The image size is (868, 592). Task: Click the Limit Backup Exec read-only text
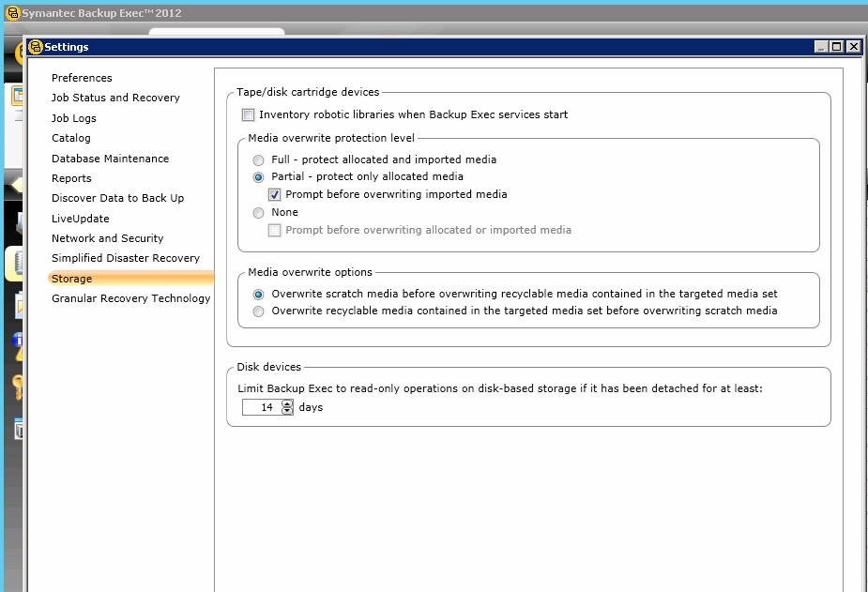[500, 388]
